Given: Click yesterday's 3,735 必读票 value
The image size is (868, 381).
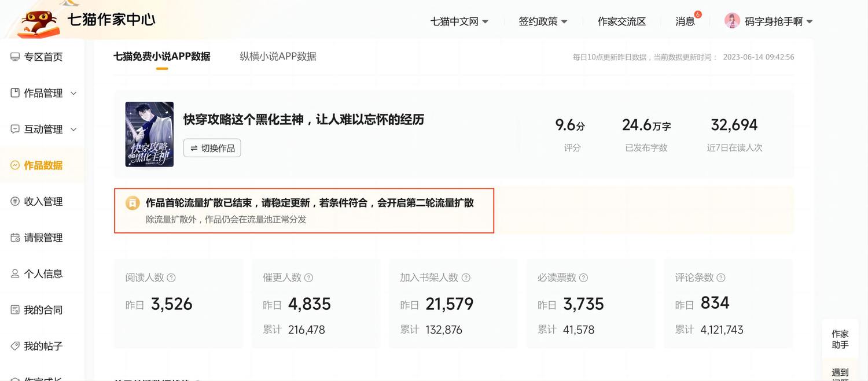Looking at the screenshot, I should point(583,304).
